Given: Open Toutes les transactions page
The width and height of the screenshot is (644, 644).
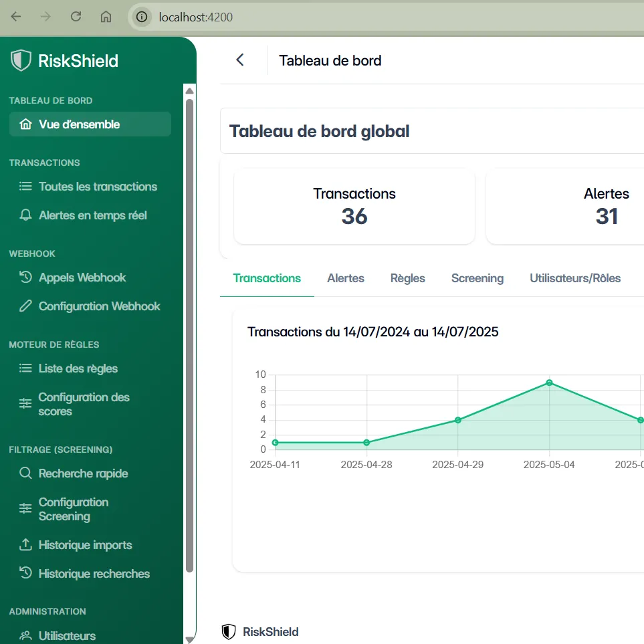Looking at the screenshot, I should coord(98,187).
